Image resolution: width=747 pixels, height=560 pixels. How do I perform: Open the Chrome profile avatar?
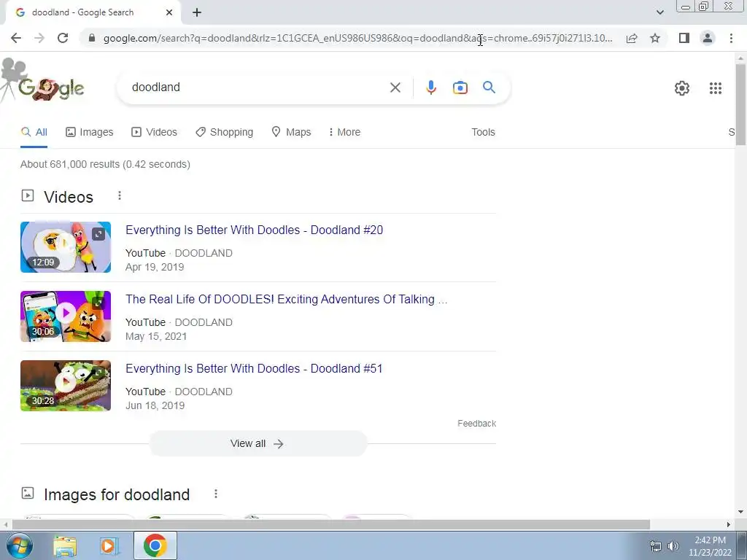708,38
